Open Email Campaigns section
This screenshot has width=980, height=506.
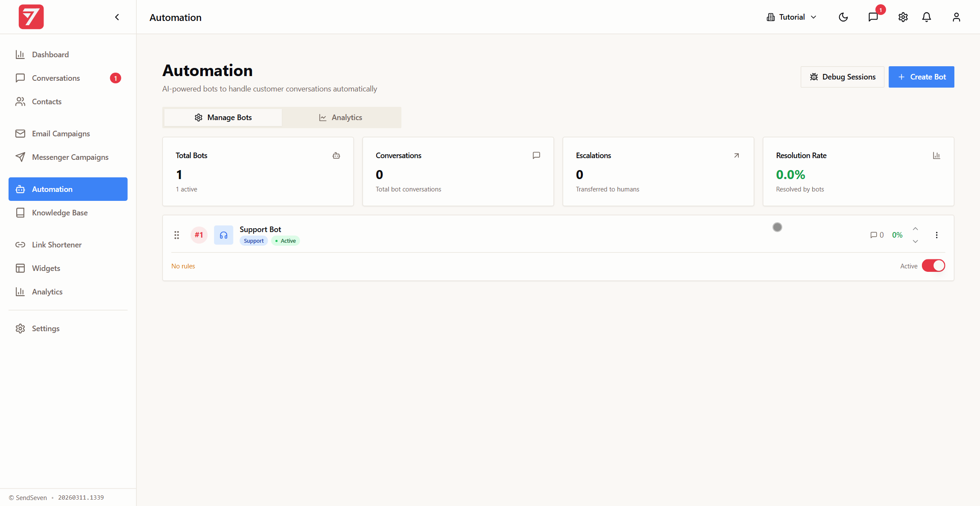pos(68,133)
